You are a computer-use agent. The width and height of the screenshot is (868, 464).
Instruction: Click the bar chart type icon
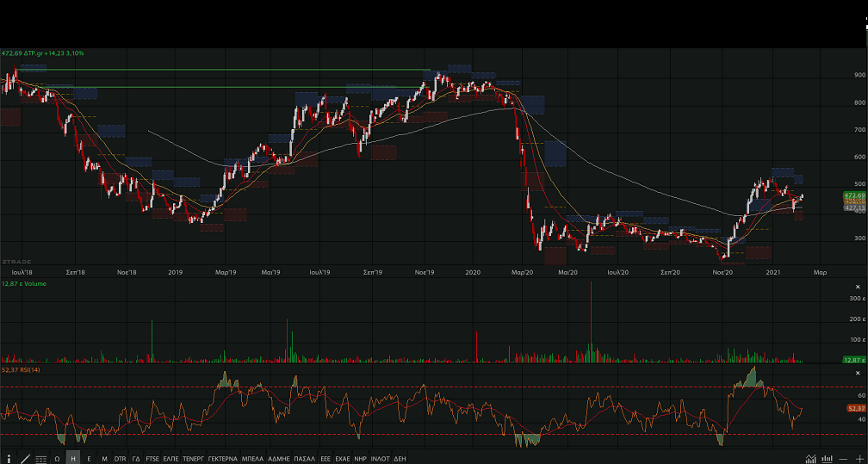click(827, 458)
